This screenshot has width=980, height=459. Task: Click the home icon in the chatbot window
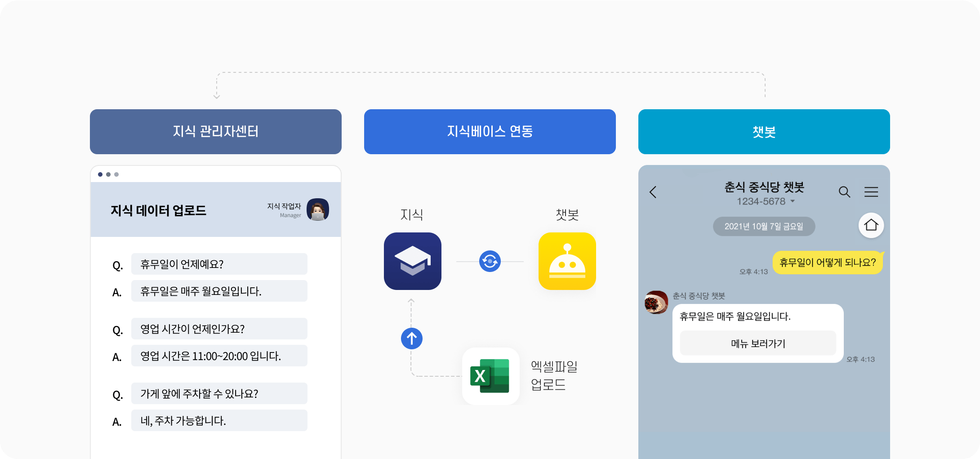click(x=871, y=226)
